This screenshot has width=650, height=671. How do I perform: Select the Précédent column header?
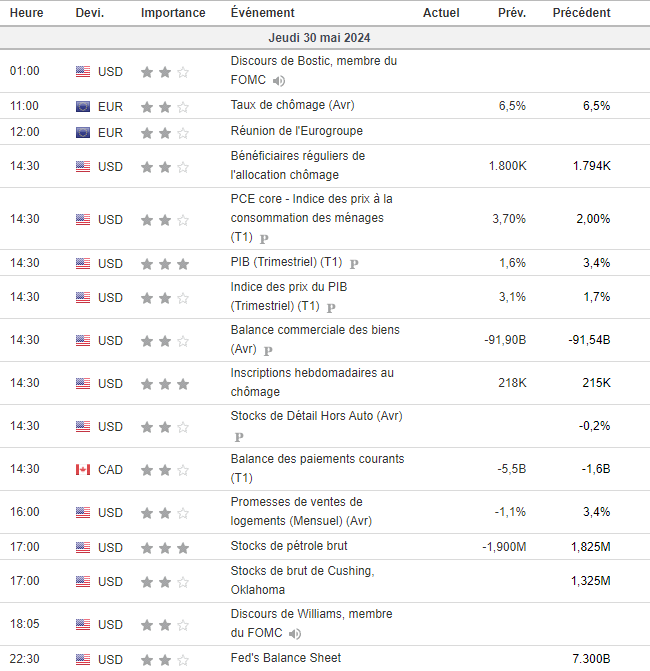point(581,13)
